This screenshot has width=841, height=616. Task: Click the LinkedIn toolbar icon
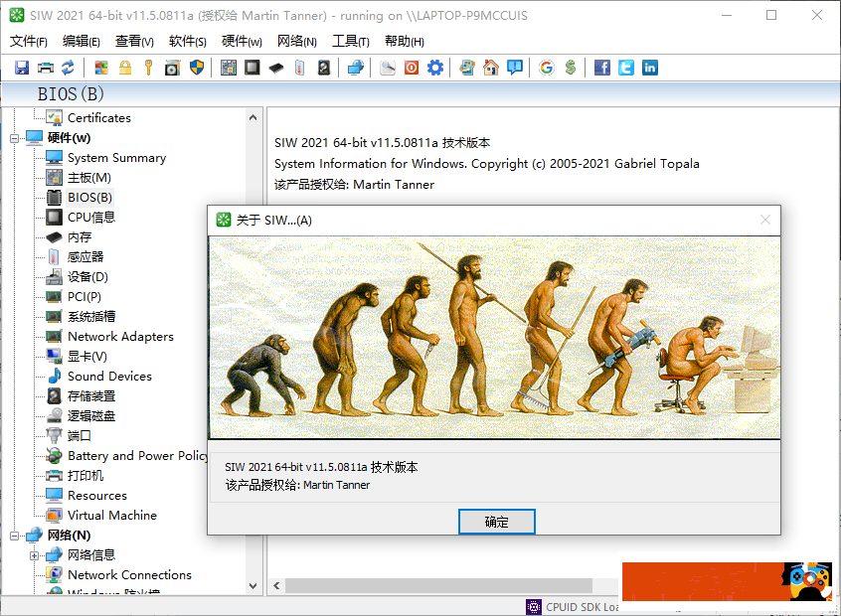pos(650,68)
